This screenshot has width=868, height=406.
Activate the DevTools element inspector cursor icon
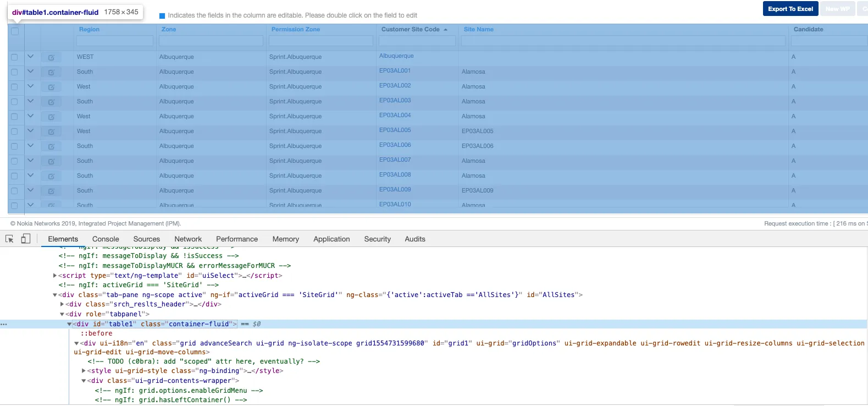pos(9,239)
